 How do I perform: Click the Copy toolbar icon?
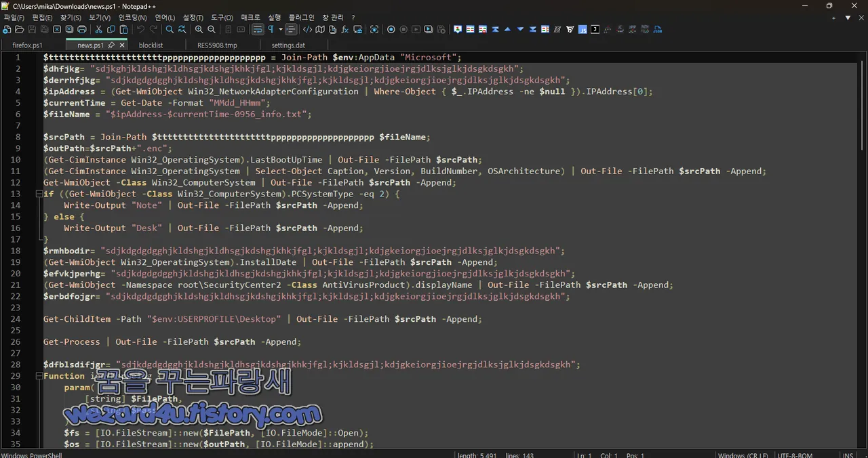[111, 30]
